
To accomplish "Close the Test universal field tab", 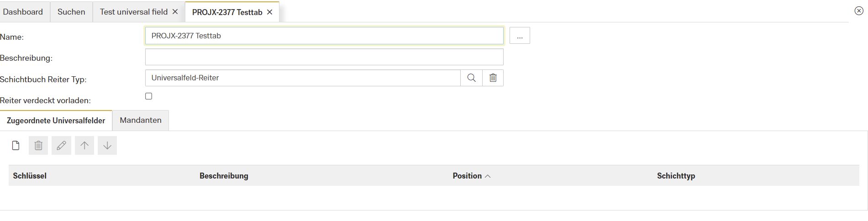I will point(175,12).
